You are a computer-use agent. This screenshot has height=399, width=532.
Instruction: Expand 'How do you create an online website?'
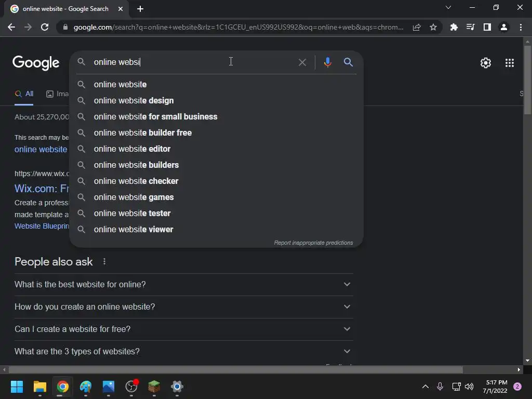click(x=184, y=307)
